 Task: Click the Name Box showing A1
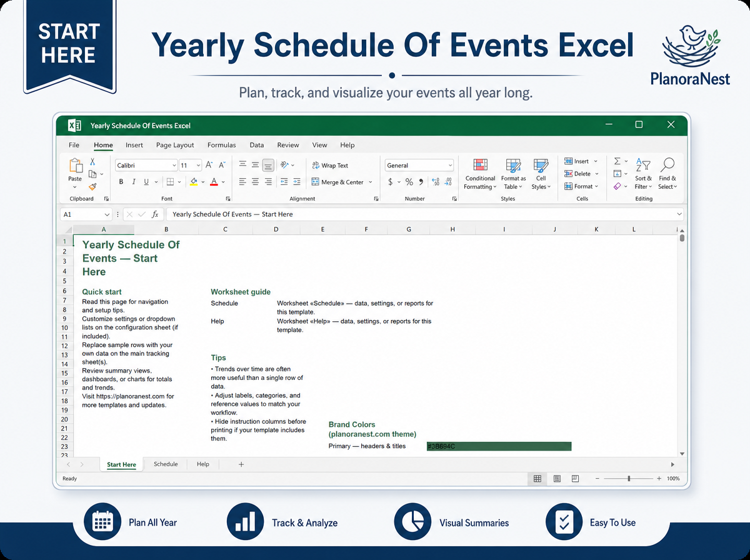86,214
